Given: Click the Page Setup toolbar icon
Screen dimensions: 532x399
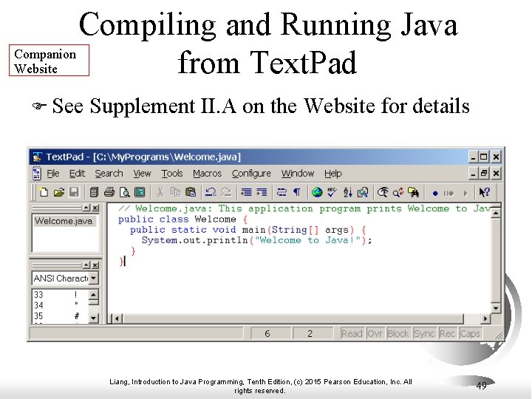Looking at the screenshot, I should point(140,192).
